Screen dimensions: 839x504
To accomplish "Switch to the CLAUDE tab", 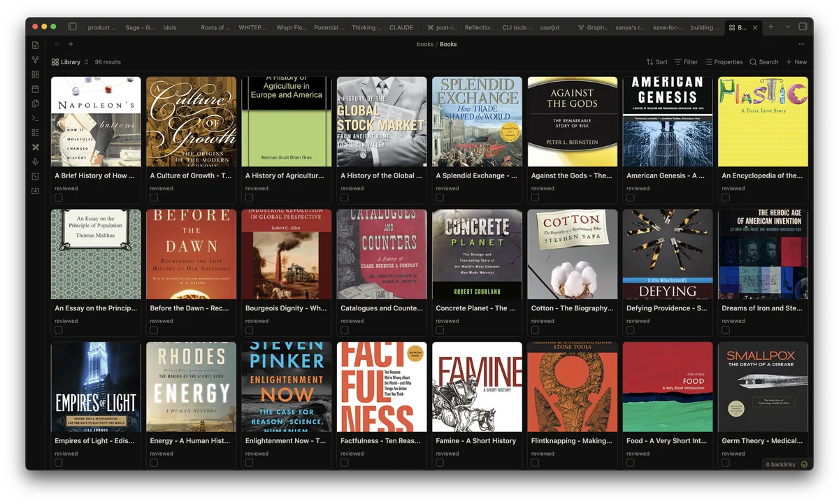I will coord(401,28).
